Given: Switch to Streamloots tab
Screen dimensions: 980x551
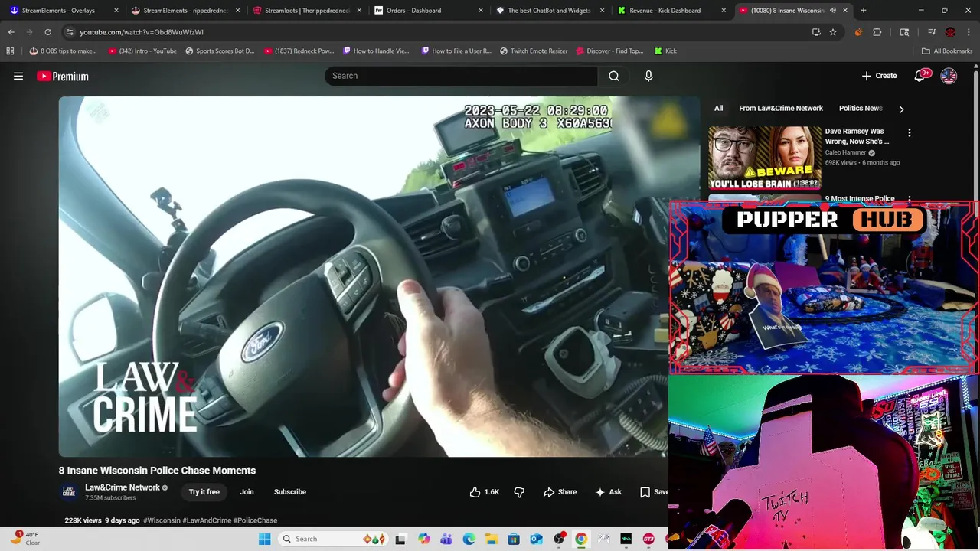Looking at the screenshot, I should tap(308, 11).
